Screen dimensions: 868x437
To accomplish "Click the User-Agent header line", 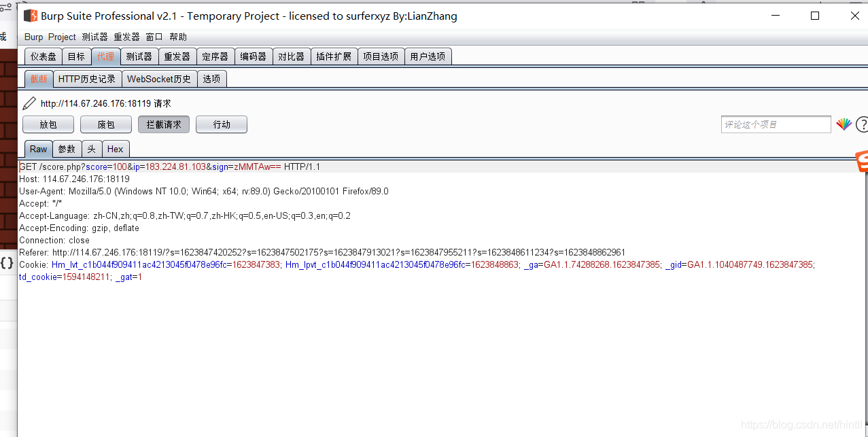I will (204, 191).
